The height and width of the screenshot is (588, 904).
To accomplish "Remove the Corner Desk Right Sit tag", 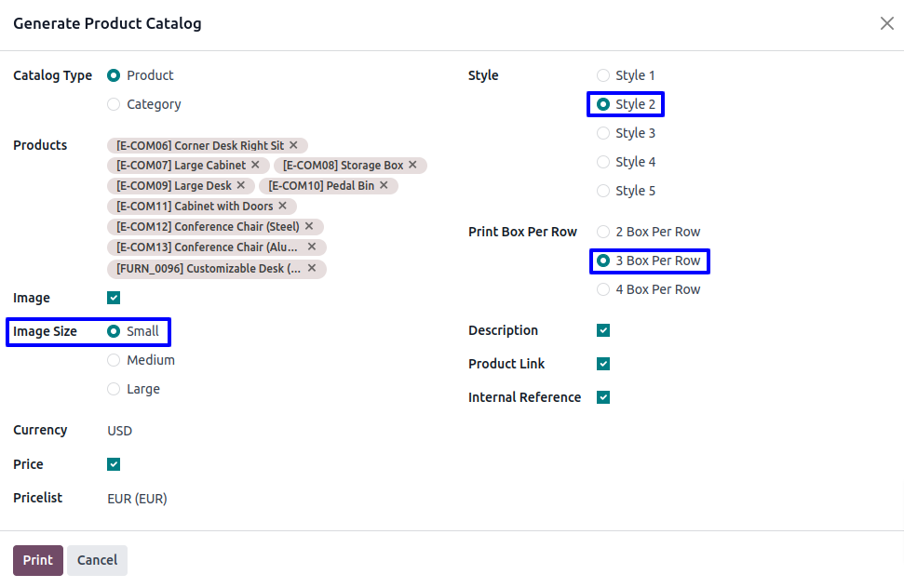I will (x=293, y=145).
